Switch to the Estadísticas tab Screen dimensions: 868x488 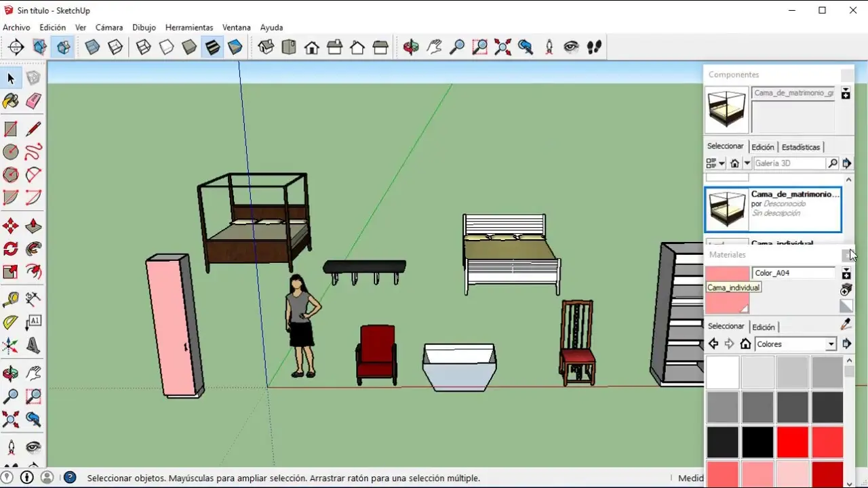tap(800, 147)
